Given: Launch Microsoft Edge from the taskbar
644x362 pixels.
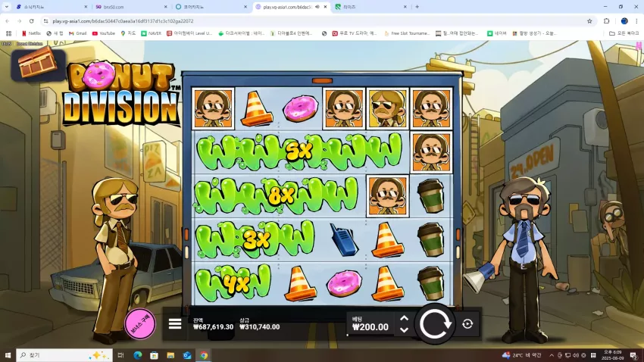Looking at the screenshot, I should pos(138,355).
